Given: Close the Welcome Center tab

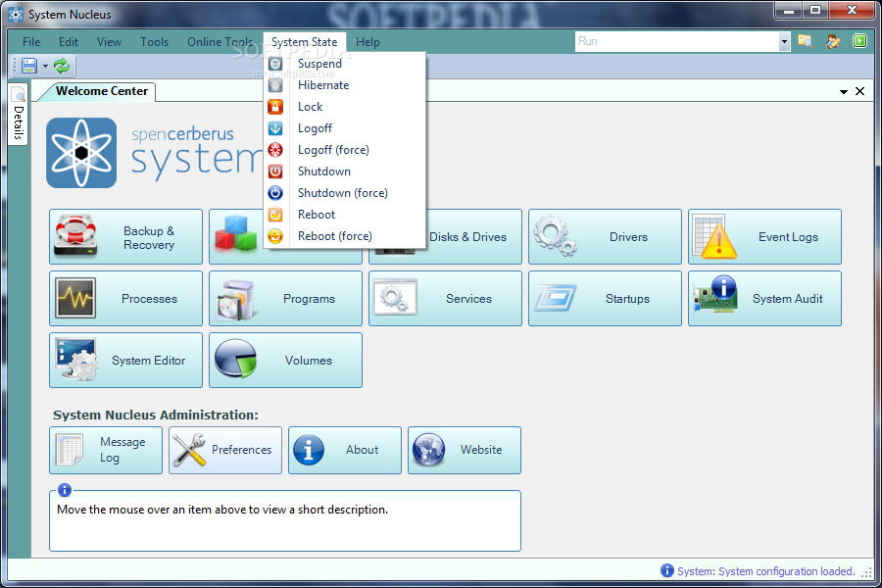Looking at the screenshot, I should click(860, 91).
